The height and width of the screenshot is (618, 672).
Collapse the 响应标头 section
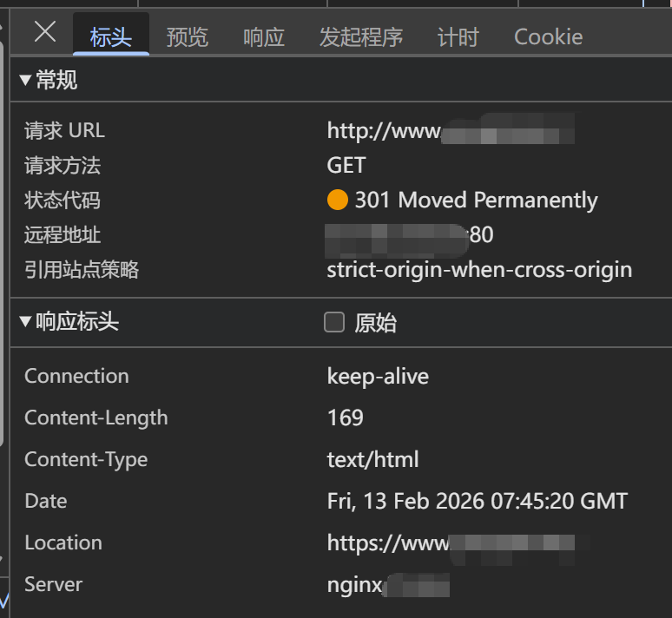click(25, 323)
